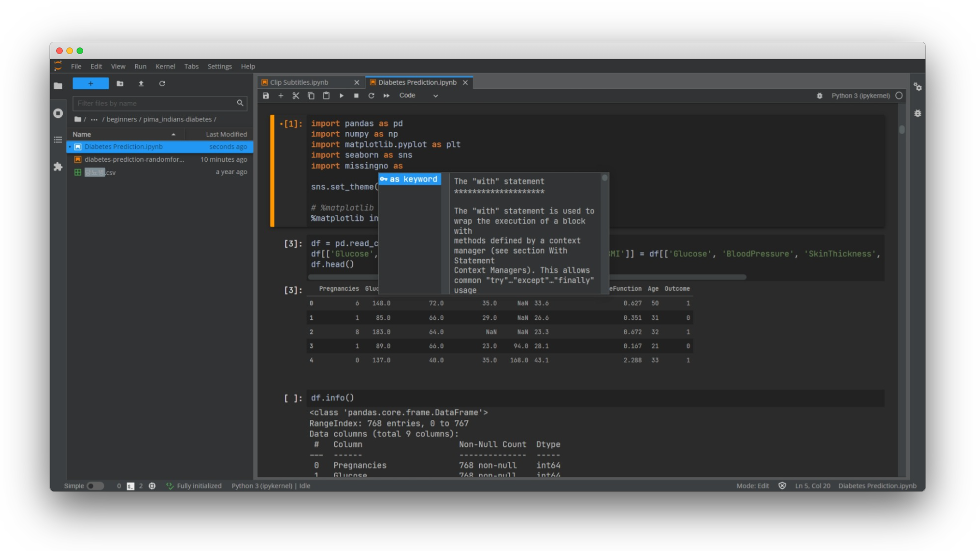The image size is (980, 551).
Task: Open the Code cell type dropdown
Action: 419,95
